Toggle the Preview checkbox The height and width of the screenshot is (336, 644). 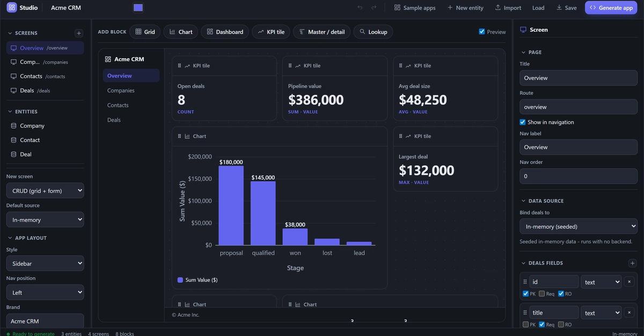coord(482,32)
